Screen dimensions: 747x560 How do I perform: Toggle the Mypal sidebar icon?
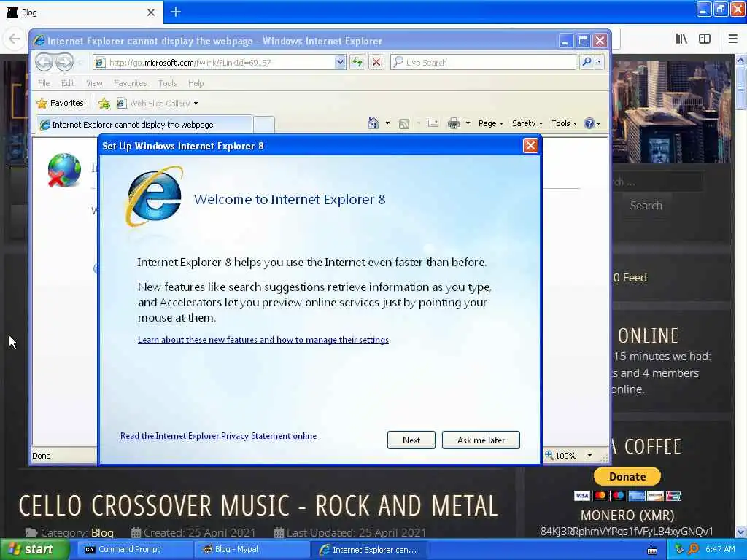point(705,39)
